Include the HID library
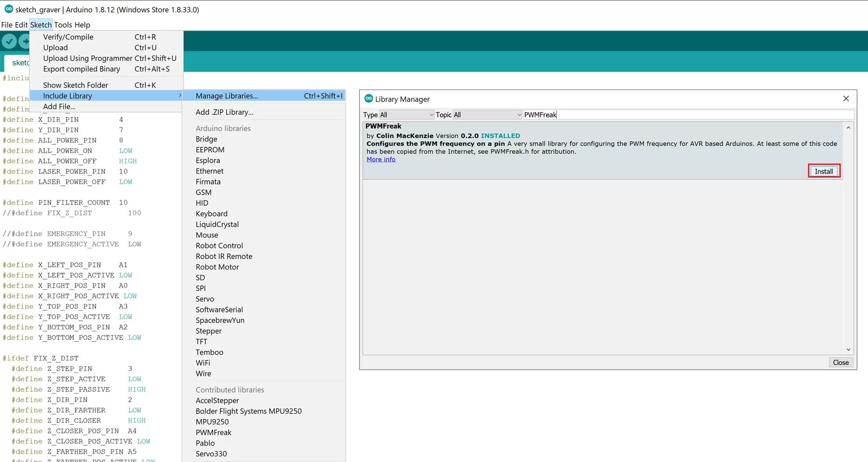868x462 pixels. click(264, 203)
